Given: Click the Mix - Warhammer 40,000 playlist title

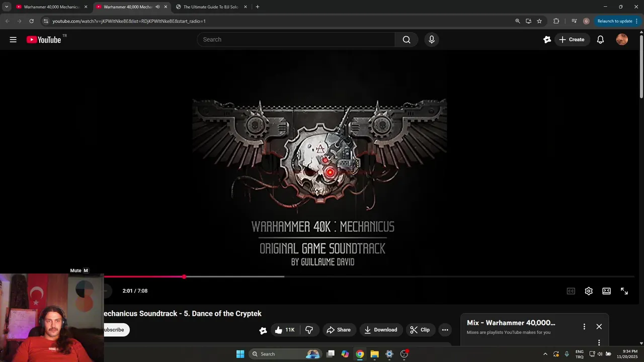Looking at the screenshot, I should click(x=511, y=323).
